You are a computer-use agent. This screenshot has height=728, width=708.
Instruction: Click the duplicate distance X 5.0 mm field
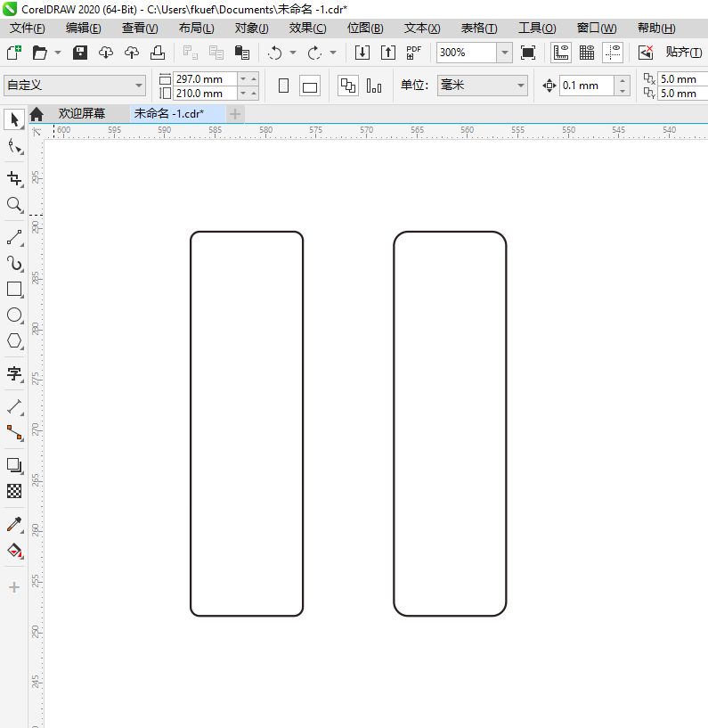point(682,79)
